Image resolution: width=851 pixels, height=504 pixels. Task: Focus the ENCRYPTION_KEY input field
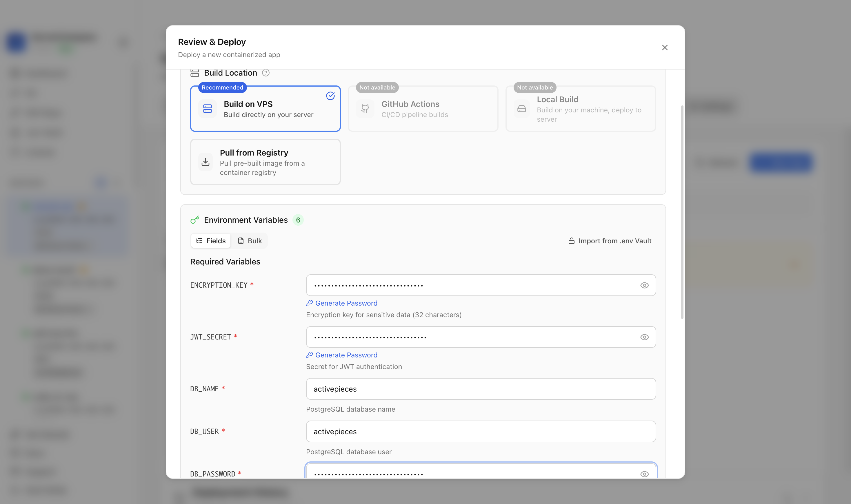point(481,285)
